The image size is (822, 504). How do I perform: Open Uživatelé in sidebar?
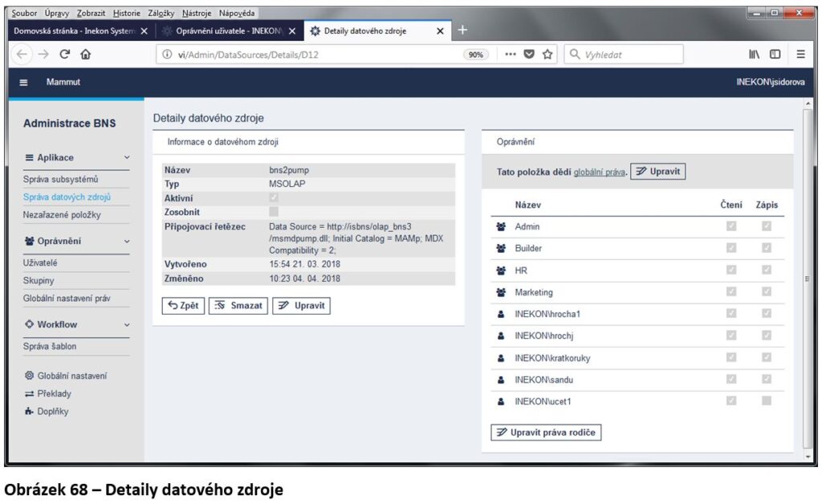40,263
